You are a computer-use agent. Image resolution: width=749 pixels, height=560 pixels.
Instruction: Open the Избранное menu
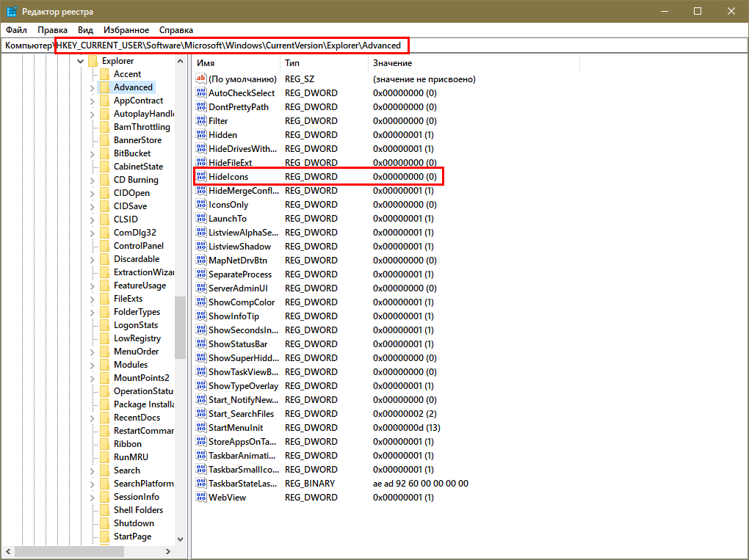click(x=126, y=30)
